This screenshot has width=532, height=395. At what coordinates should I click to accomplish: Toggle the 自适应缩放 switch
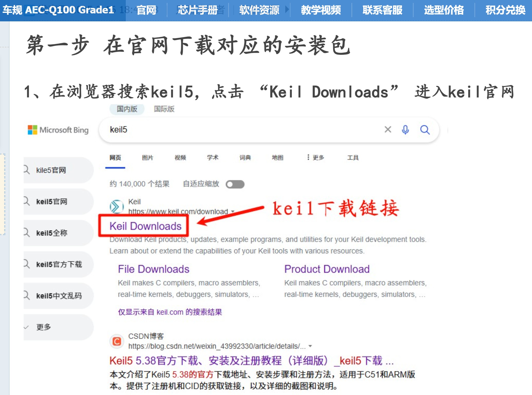[235, 184]
